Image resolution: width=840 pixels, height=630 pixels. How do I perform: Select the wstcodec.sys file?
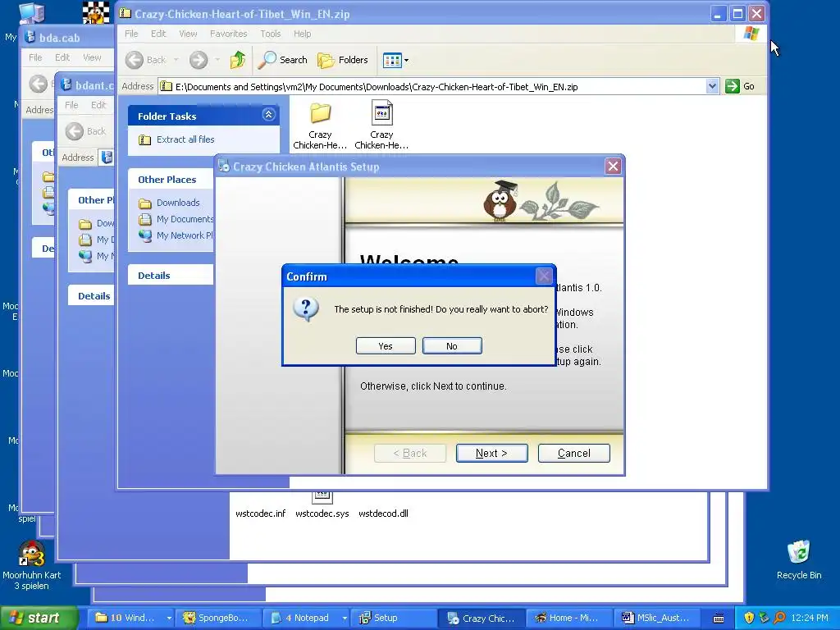coord(322,504)
